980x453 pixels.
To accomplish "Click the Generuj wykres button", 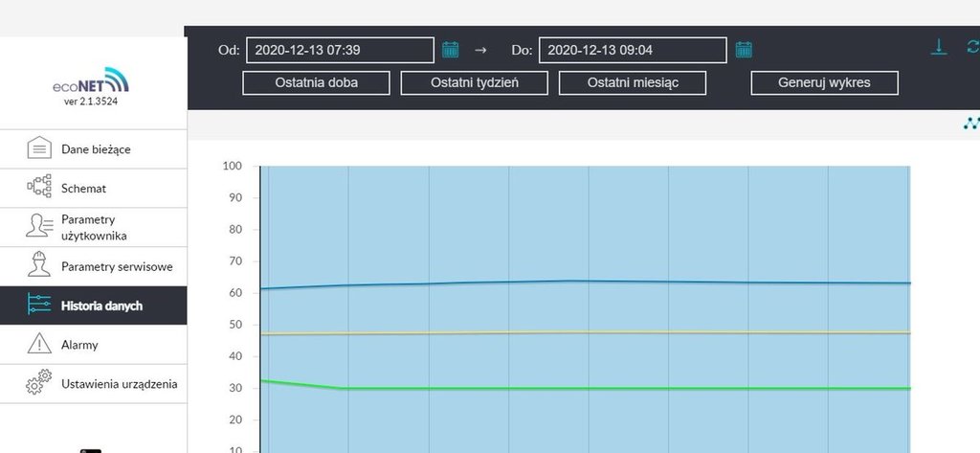I will click(824, 82).
